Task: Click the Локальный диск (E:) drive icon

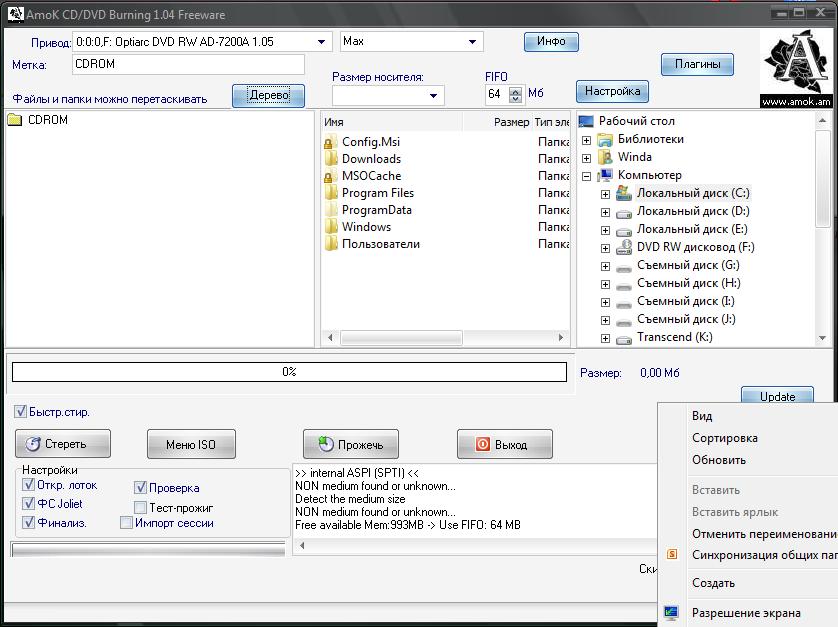Action: point(624,232)
